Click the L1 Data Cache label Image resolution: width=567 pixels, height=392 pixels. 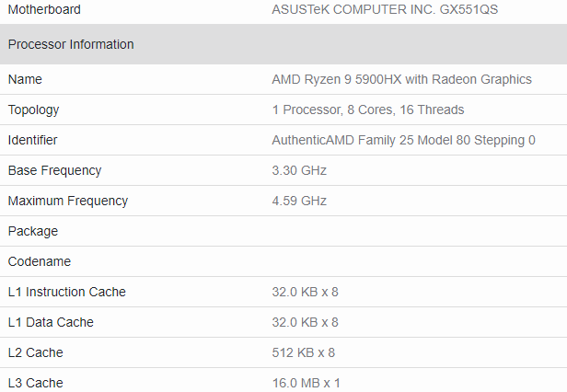51,322
